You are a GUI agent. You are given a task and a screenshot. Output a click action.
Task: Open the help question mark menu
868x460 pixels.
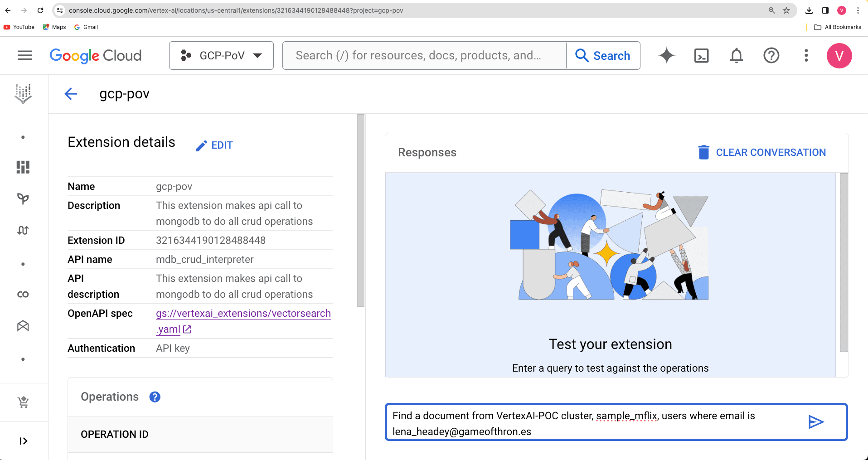click(x=771, y=55)
